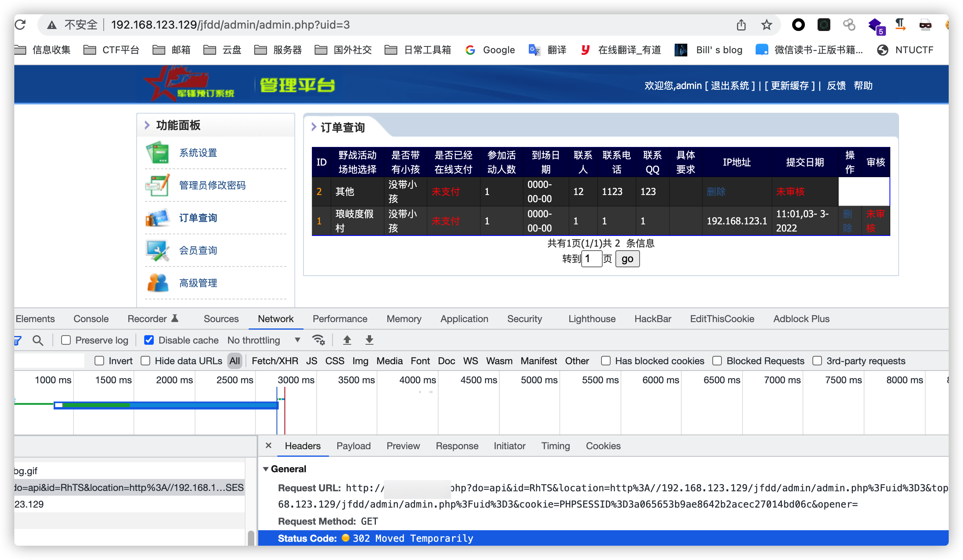
Task: Open the 信息收集 bookmark folder
Action: pyautogui.click(x=43, y=50)
